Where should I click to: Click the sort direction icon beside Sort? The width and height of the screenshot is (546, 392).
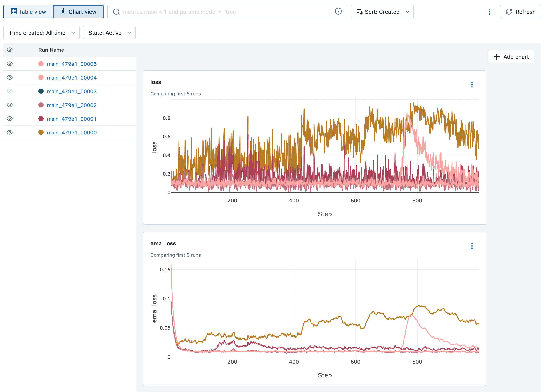[360, 12]
